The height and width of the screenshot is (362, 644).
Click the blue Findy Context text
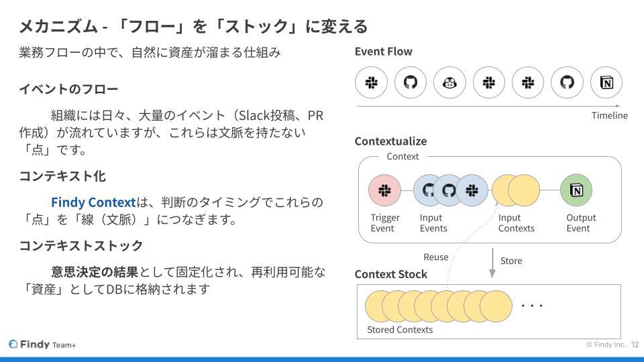pyautogui.click(x=93, y=202)
